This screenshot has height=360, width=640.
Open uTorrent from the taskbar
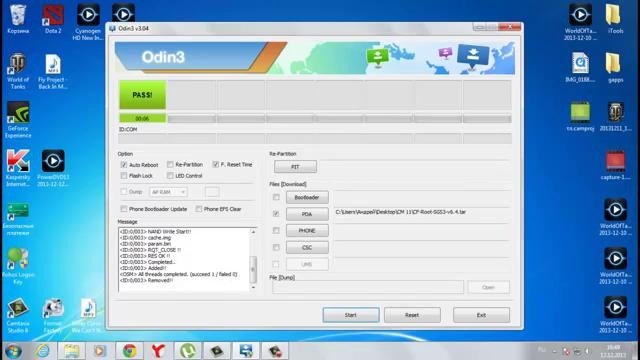188,351
